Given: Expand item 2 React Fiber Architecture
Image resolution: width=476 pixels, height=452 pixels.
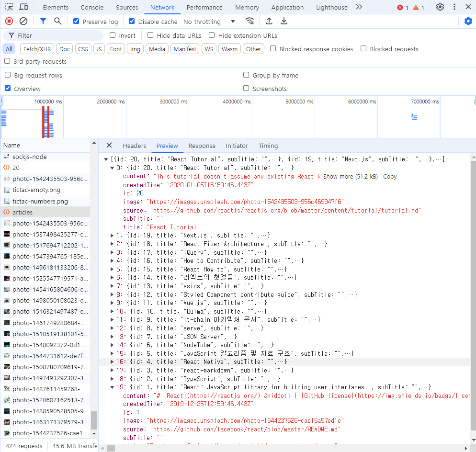Looking at the screenshot, I should [112, 244].
